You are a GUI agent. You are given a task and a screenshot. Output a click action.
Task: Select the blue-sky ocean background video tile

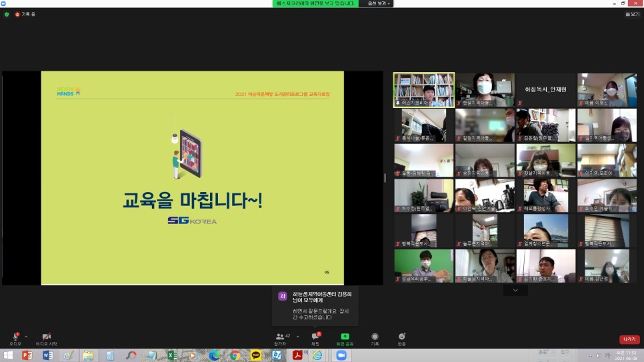coord(546,231)
